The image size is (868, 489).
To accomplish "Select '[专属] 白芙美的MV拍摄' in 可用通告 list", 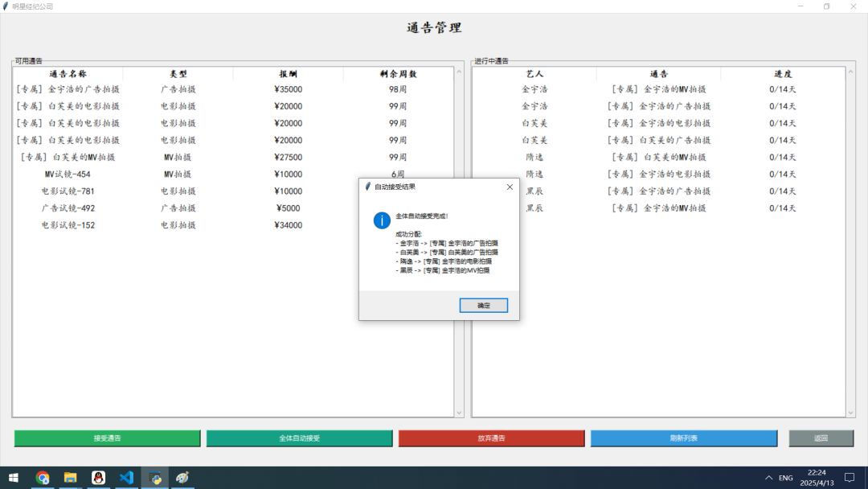I will [68, 158].
